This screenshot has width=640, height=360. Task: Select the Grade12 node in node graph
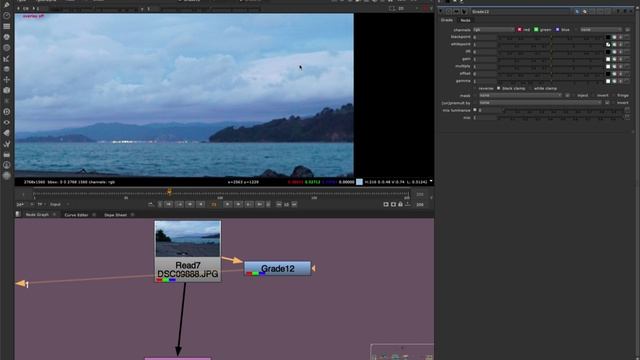(x=278, y=269)
